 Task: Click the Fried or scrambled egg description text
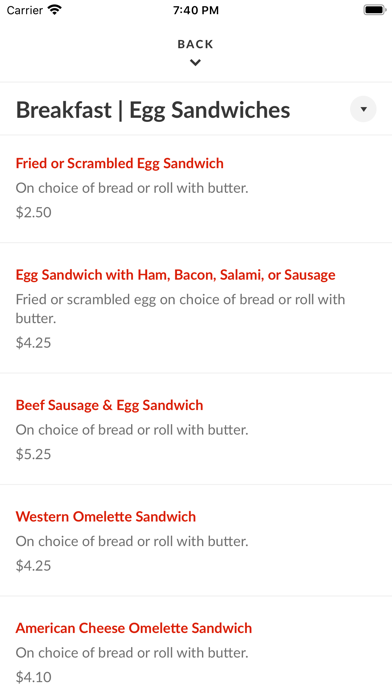click(x=180, y=308)
